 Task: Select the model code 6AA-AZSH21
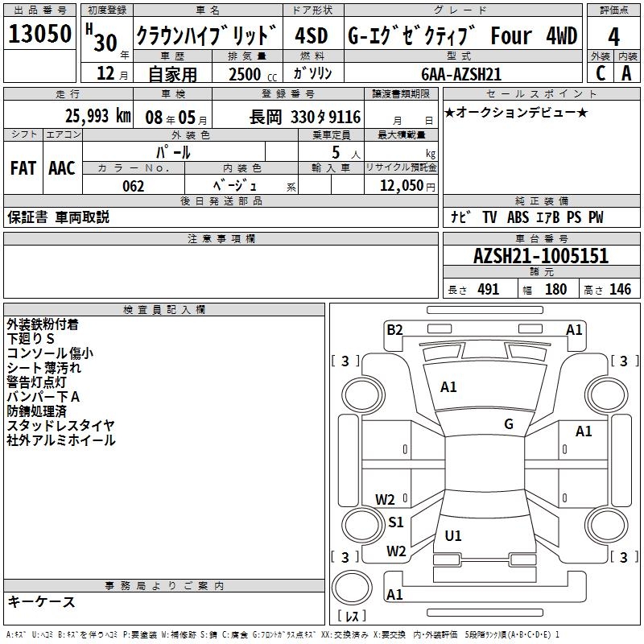pos(461,74)
